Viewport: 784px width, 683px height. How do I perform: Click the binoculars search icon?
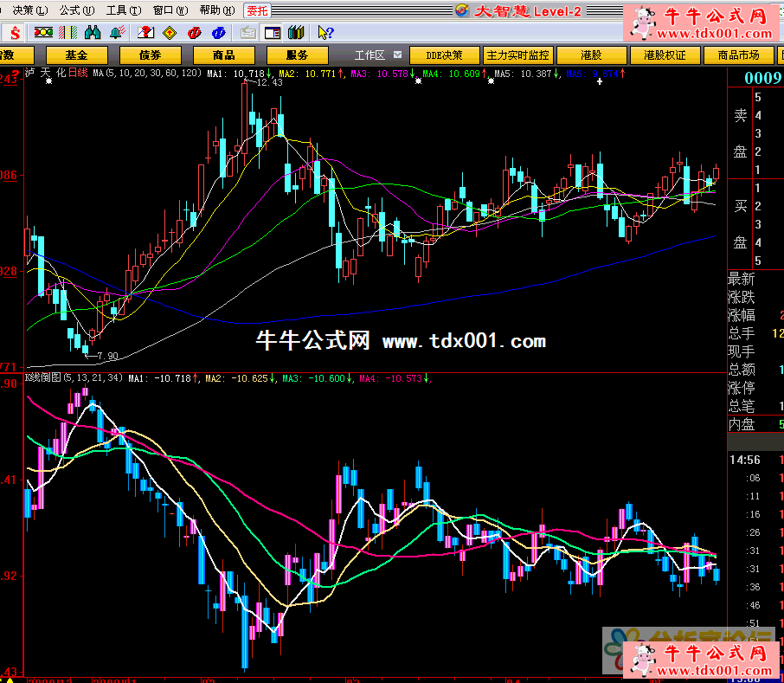tap(93, 33)
